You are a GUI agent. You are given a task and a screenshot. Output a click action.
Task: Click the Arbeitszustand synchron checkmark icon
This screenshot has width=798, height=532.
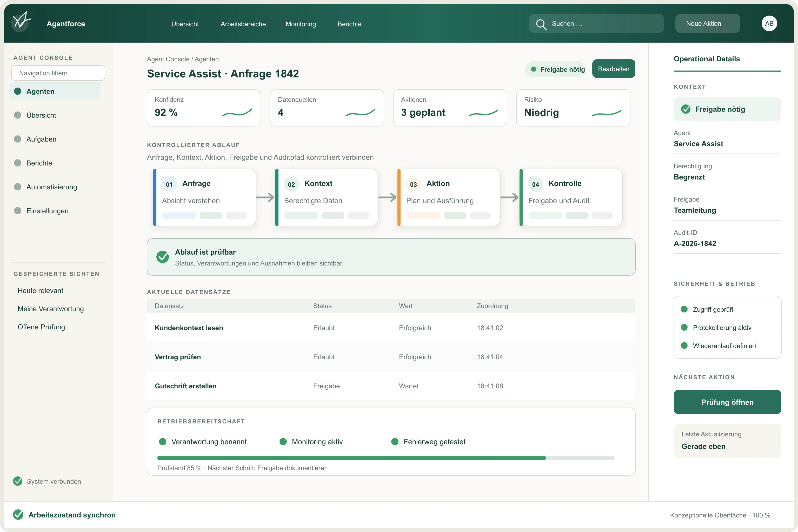point(18,515)
